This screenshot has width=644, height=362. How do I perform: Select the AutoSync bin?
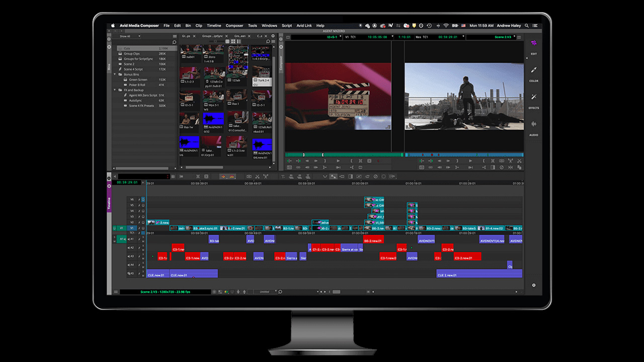135,101
